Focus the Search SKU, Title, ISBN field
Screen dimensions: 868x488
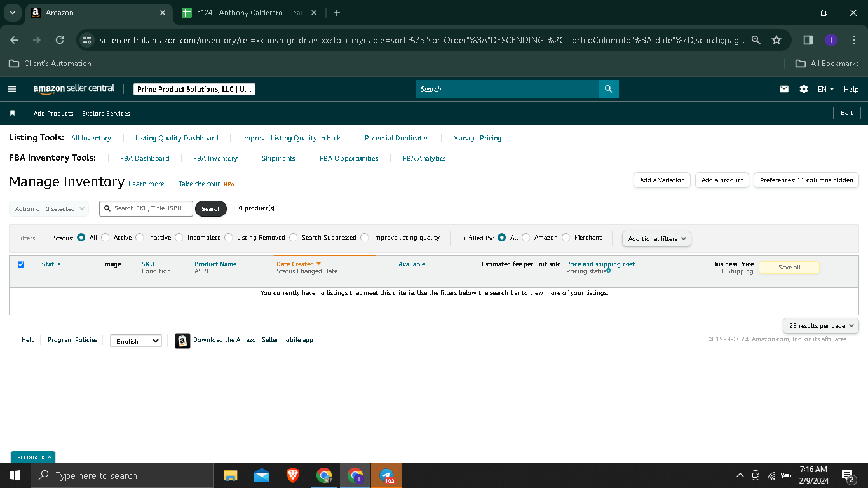tap(146, 208)
